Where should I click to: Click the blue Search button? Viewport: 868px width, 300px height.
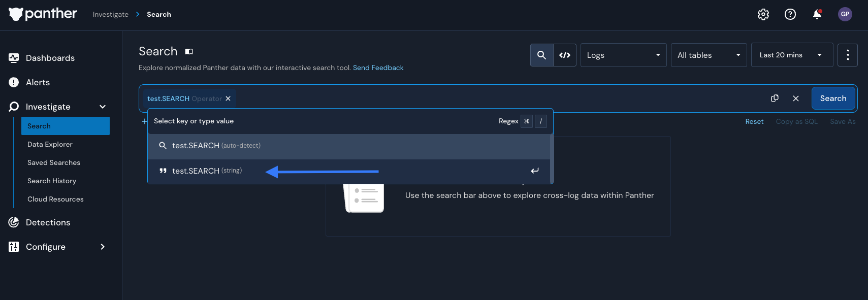click(833, 98)
